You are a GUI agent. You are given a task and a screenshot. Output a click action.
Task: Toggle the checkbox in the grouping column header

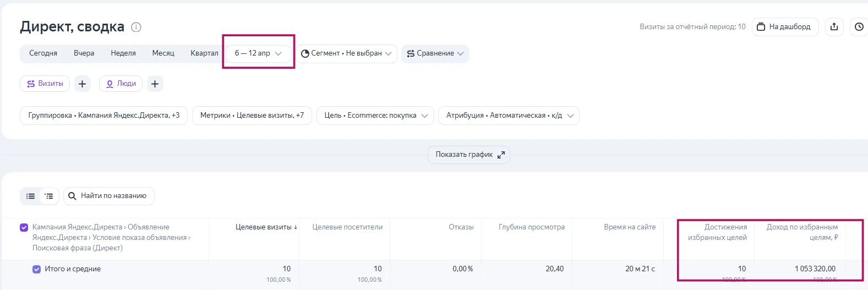(x=24, y=227)
